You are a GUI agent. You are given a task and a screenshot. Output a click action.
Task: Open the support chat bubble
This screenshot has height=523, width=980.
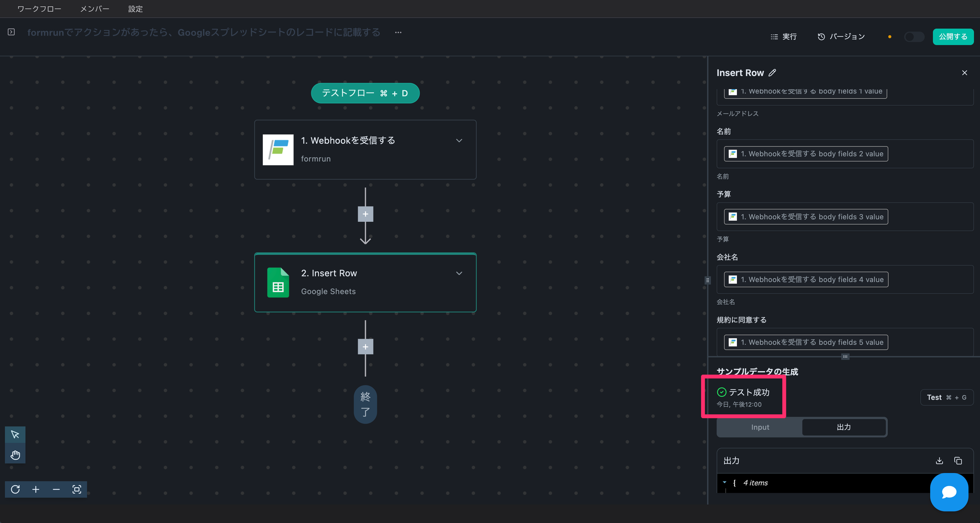949,492
